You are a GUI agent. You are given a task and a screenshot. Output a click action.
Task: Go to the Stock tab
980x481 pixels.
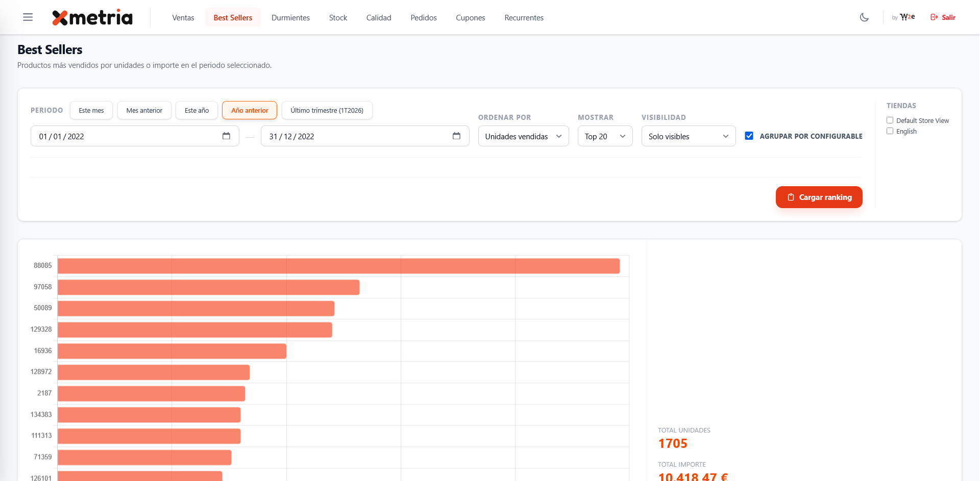(338, 18)
